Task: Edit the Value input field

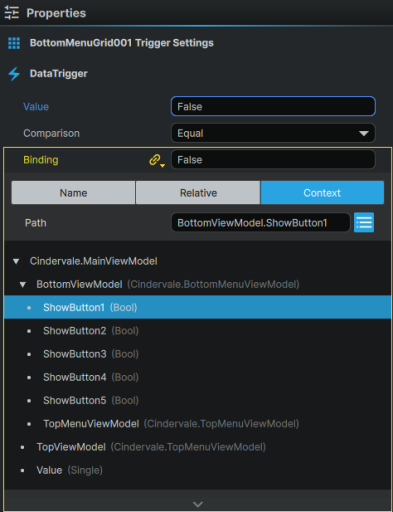Action: coord(273,107)
